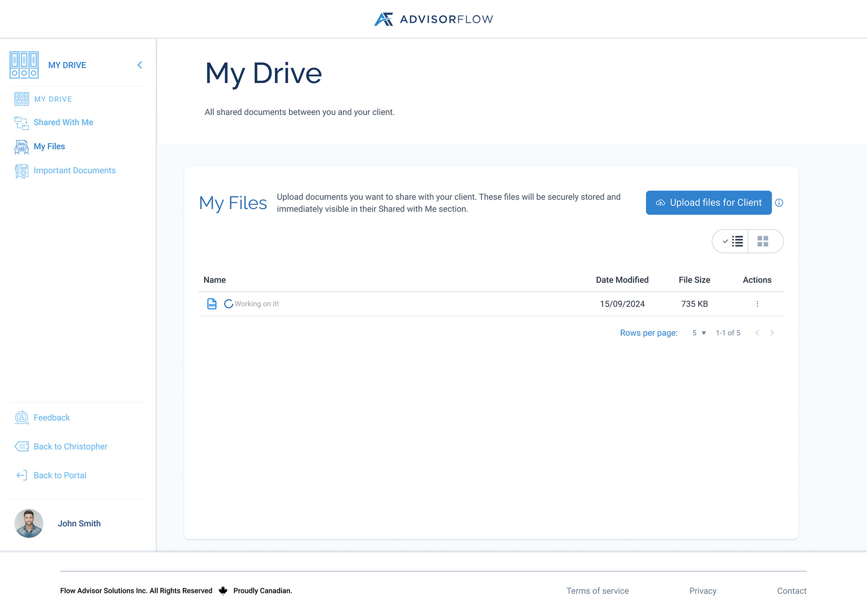
Task: Click the AdvisorFlow logo
Action: pyautogui.click(x=433, y=19)
